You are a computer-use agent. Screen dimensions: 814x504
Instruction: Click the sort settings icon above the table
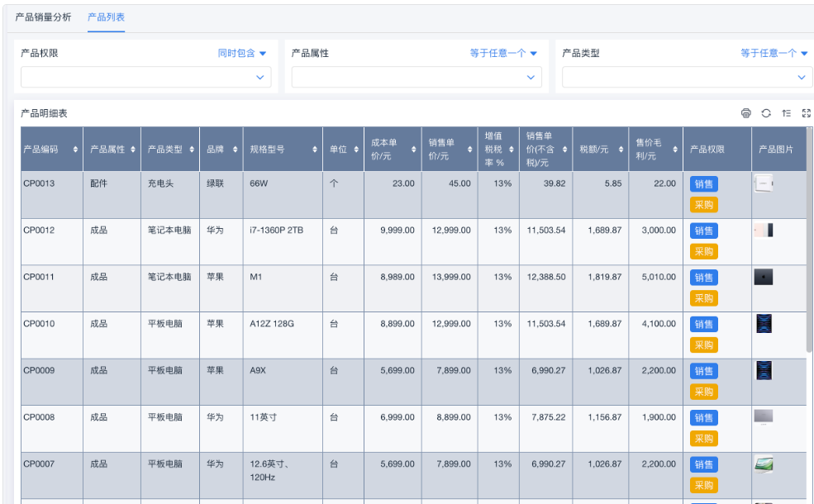pos(787,113)
